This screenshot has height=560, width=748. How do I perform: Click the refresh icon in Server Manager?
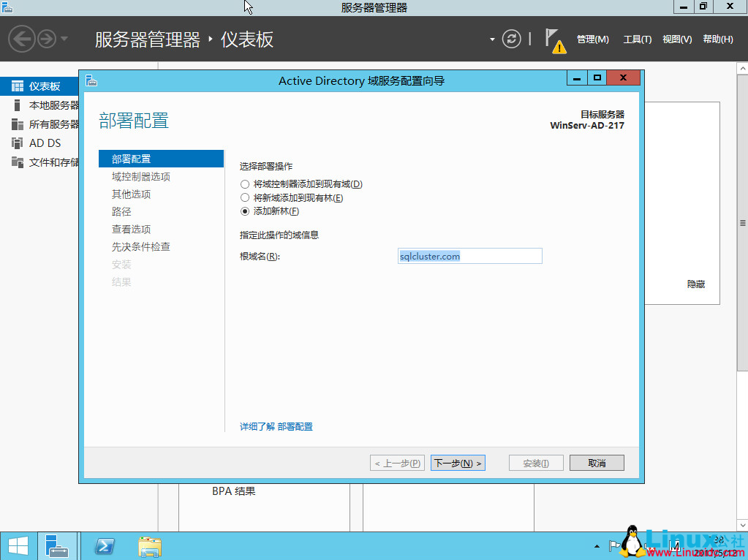click(x=512, y=39)
